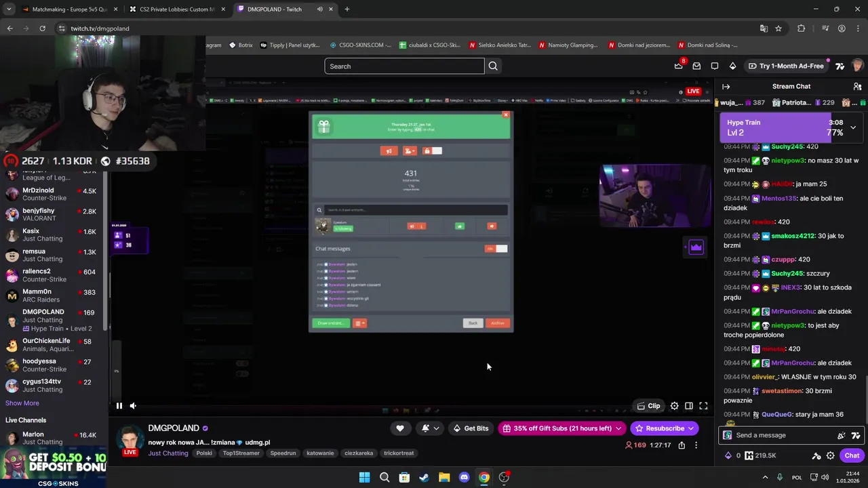Open chat settings gear icon
The image size is (868, 488).
(x=831, y=455)
